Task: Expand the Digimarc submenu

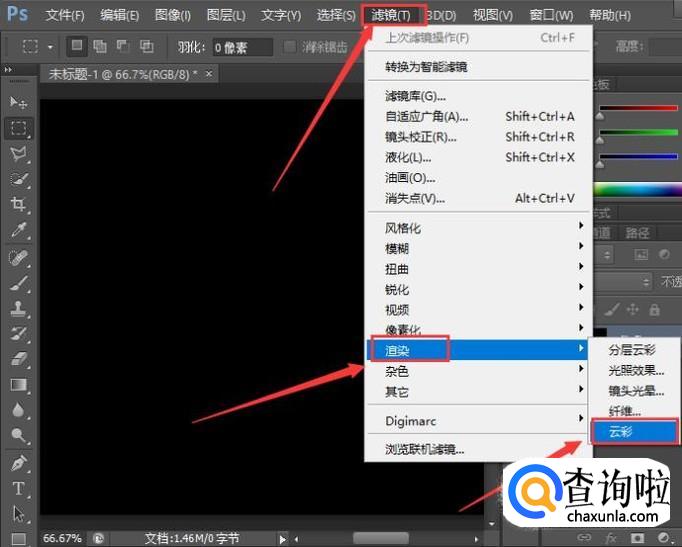Action: tap(478, 420)
